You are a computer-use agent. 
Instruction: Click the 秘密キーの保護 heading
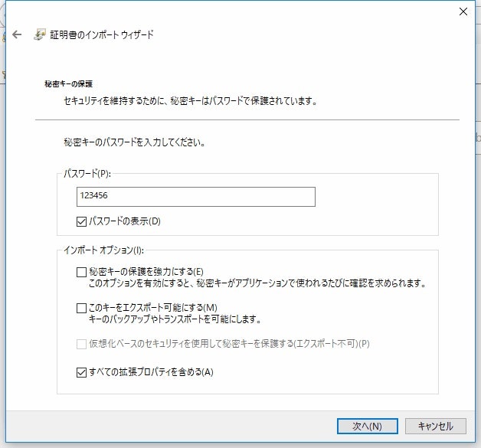coord(69,83)
